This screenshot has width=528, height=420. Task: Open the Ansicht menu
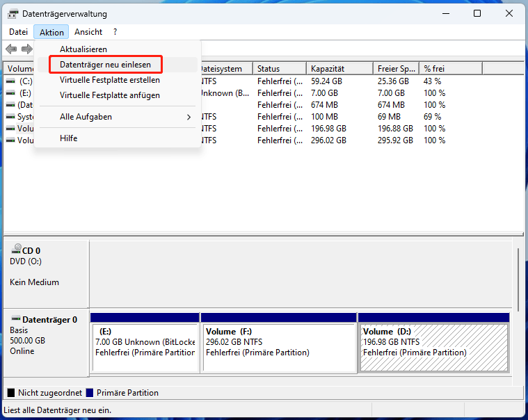point(88,32)
